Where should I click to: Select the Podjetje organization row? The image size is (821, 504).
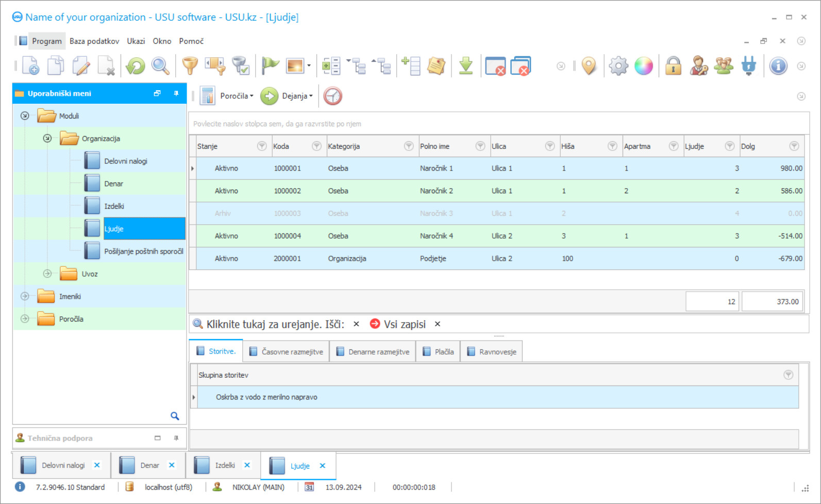pos(497,259)
